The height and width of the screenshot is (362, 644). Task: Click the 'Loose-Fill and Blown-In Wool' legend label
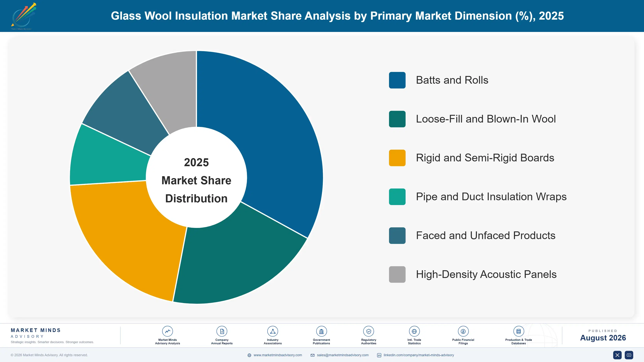pos(486,119)
